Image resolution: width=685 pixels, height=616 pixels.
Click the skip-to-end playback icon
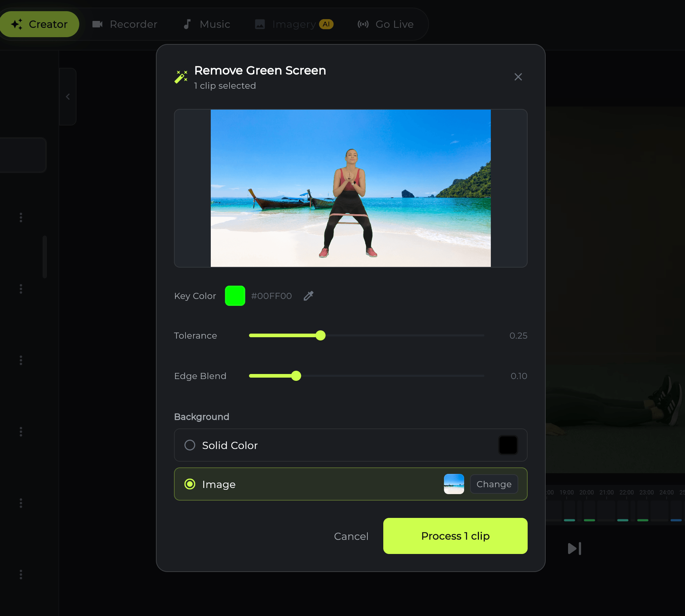coord(574,549)
